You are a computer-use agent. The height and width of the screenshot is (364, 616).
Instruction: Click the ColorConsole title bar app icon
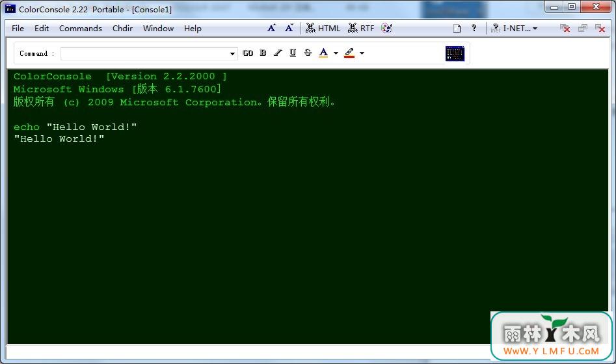point(10,8)
